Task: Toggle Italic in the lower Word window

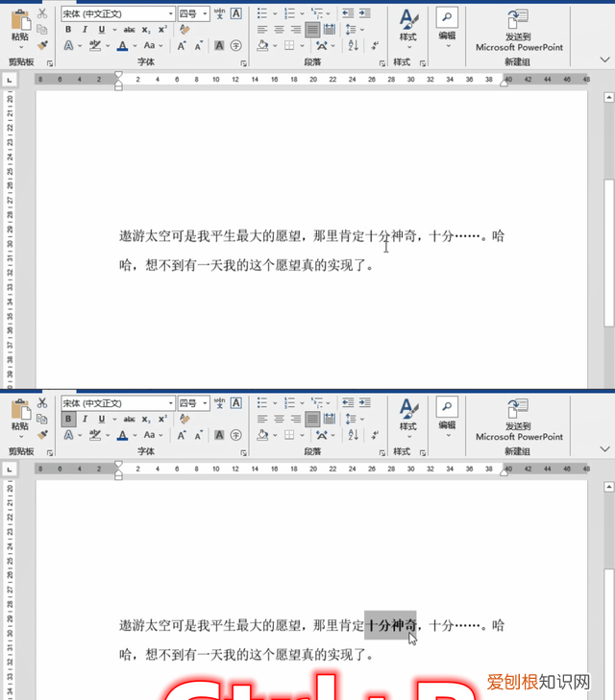Action: pyautogui.click(x=85, y=420)
